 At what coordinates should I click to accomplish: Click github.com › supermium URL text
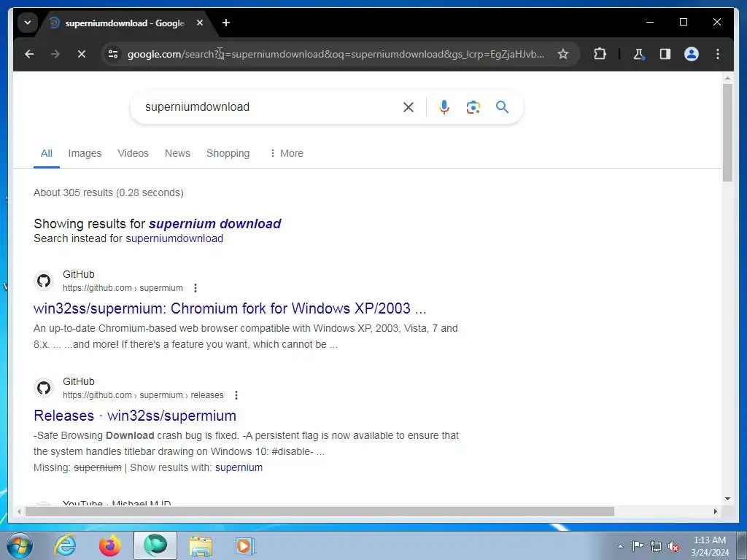(123, 288)
